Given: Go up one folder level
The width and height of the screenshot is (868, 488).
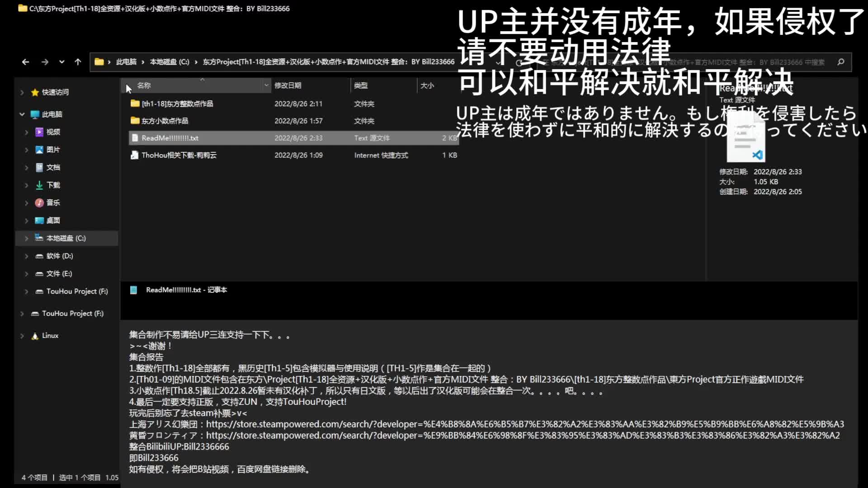Looking at the screenshot, I should point(78,62).
